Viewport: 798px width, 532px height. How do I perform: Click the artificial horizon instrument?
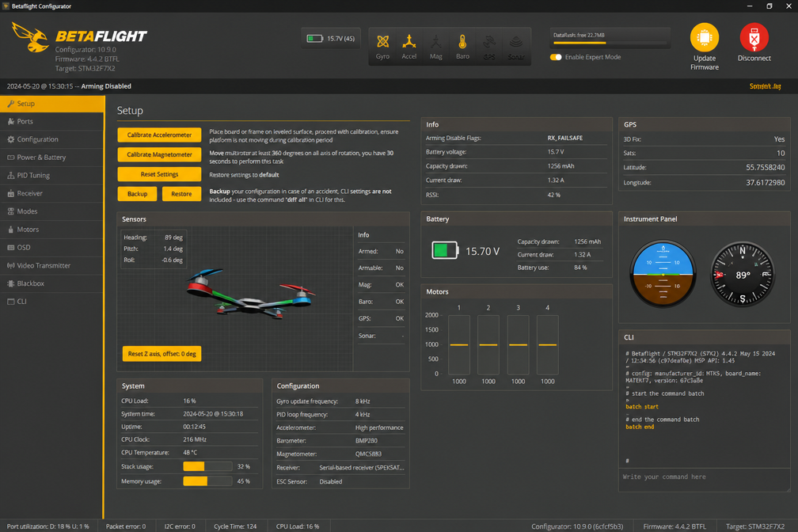click(663, 274)
